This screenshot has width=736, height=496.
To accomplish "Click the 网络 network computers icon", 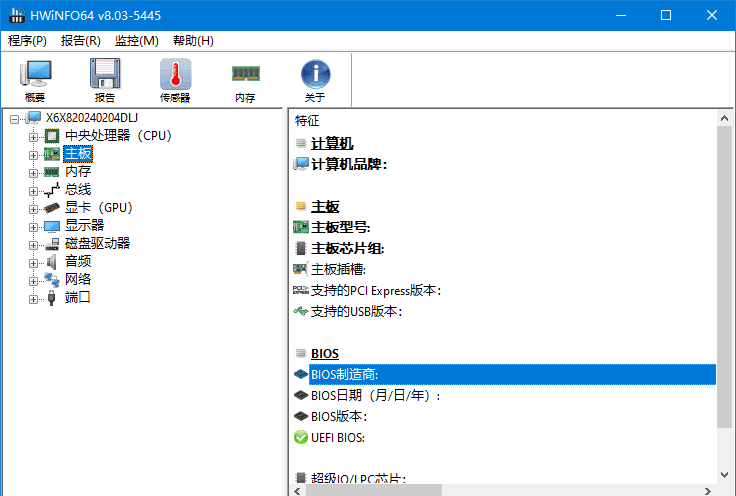I will (52, 280).
